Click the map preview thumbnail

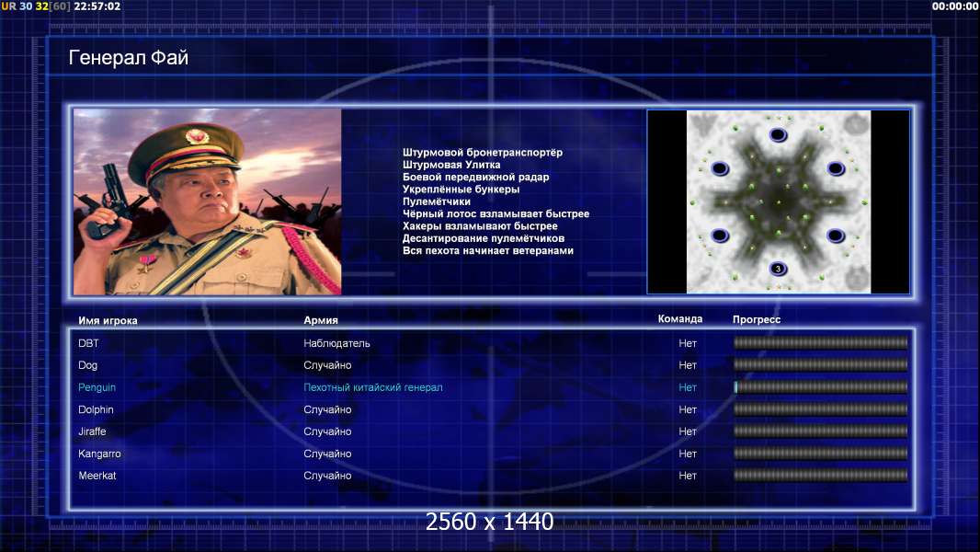[x=778, y=201]
